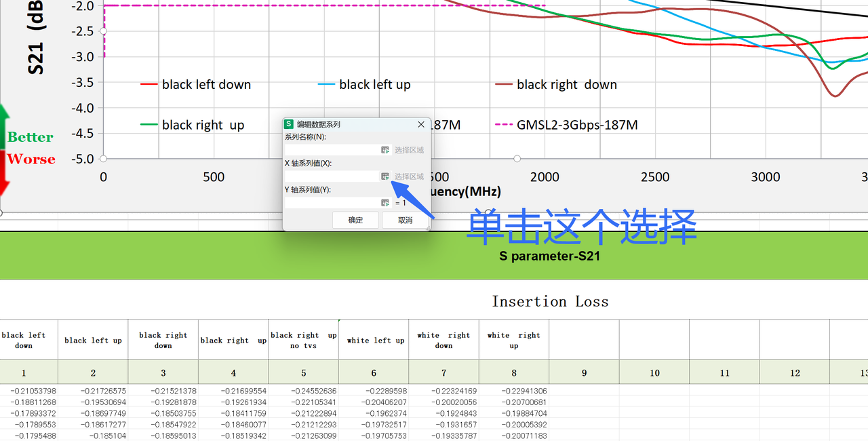Click the range selector icon for X轴系列值
The width and height of the screenshot is (868, 441).
click(384, 175)
